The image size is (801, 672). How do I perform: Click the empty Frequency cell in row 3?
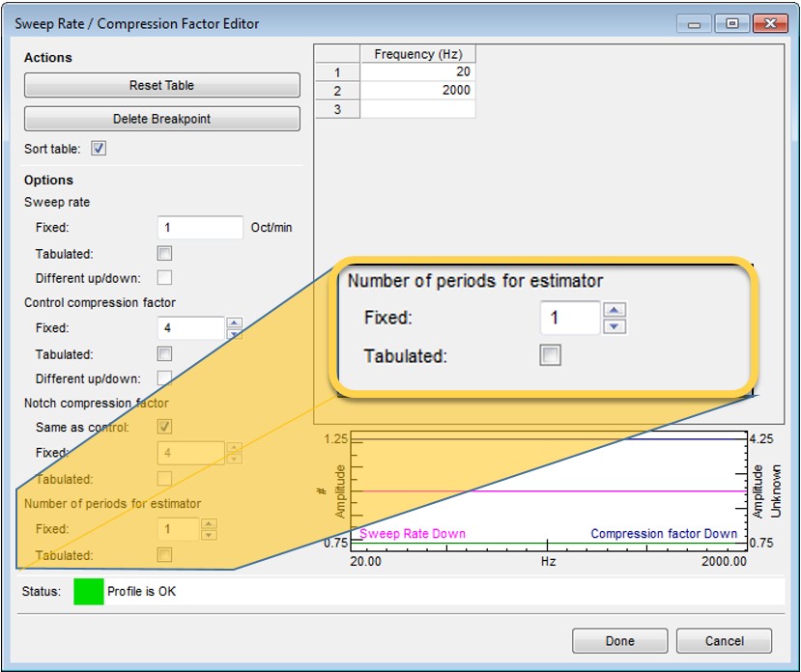(417, 109)
